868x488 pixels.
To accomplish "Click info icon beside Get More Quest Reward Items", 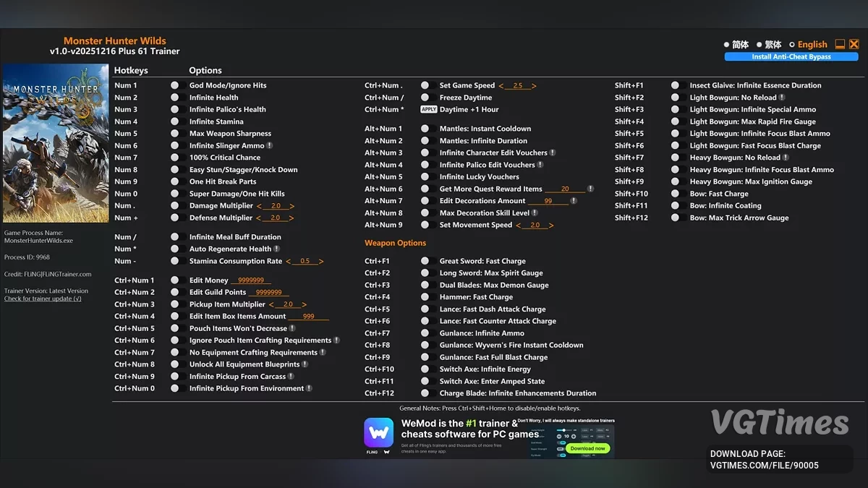I will click(590, 189).
